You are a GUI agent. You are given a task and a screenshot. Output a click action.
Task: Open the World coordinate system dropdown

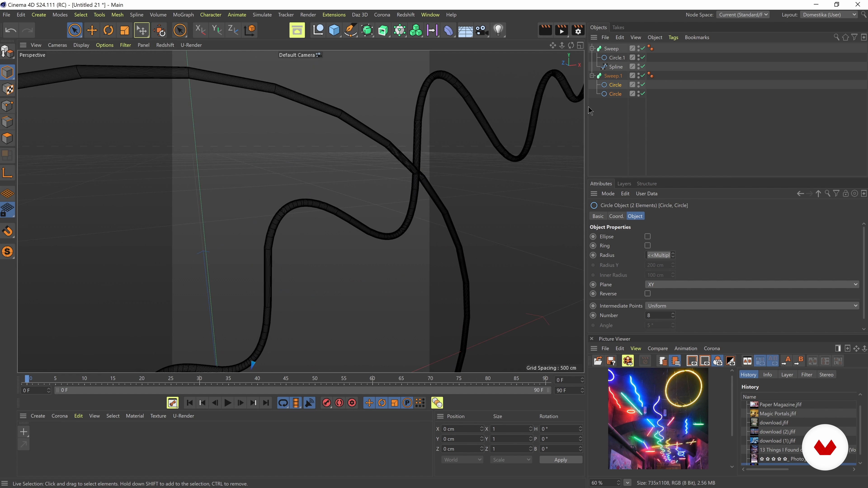click(462, 460)
